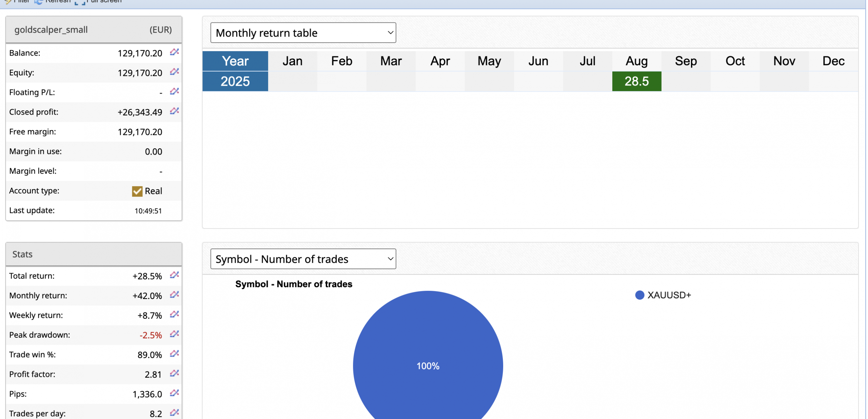Open the Pips chart icon
The image size is (868, 419).
[174, 393]
